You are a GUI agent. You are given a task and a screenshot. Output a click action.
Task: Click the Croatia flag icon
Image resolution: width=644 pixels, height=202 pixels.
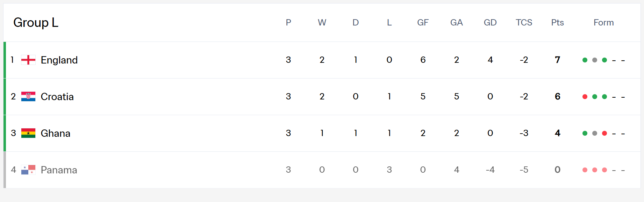[x=28, y=97]
